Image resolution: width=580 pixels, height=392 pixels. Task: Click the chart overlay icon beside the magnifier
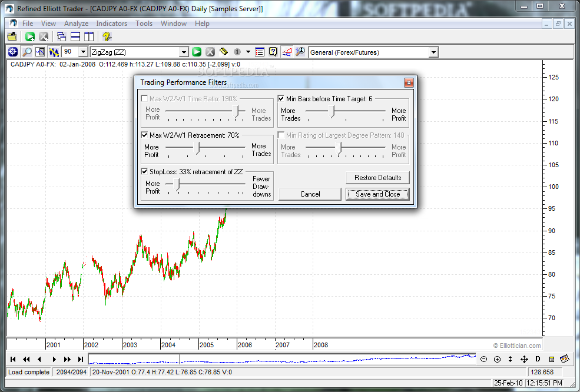40,52
